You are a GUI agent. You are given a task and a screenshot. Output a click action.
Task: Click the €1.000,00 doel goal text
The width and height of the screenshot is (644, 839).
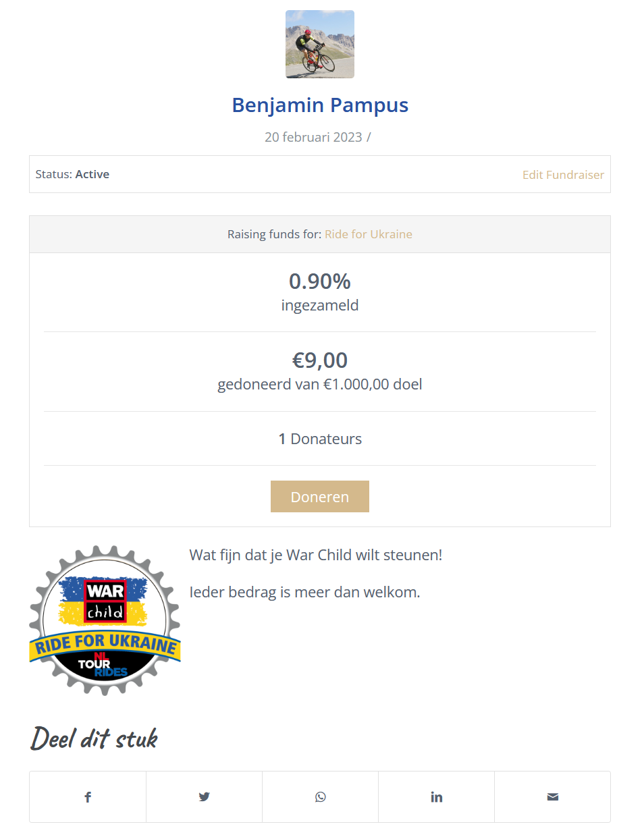[373, 384]
